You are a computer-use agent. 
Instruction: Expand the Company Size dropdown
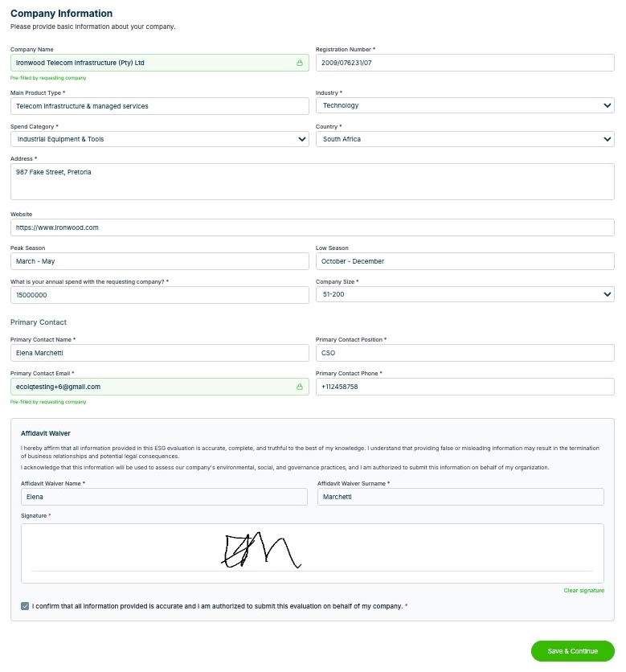[465, 294]
